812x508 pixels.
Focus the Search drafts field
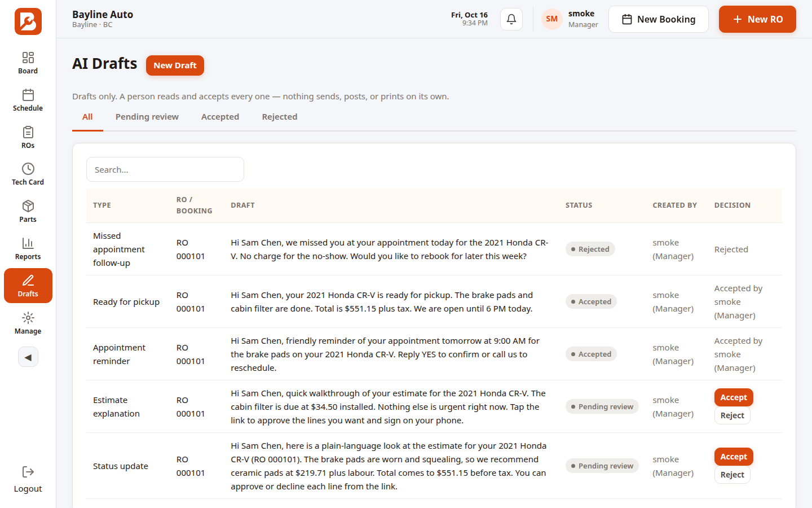(165, 169)
